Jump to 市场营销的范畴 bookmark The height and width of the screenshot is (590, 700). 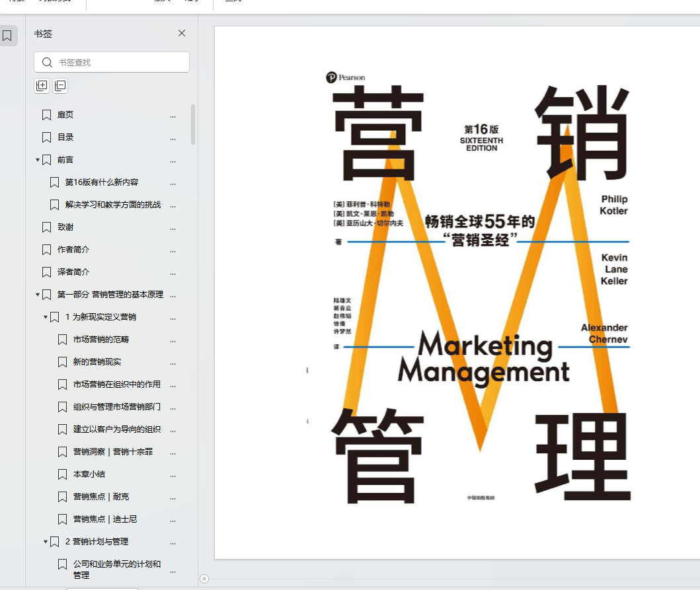[101, 339]
